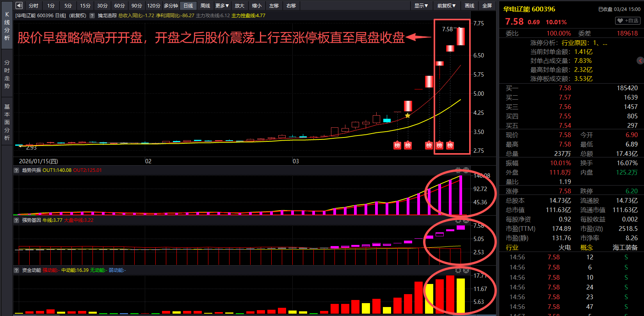Click help icon next to 前复权 label
This screenshot has height=316, width=644.
(92, 16)
